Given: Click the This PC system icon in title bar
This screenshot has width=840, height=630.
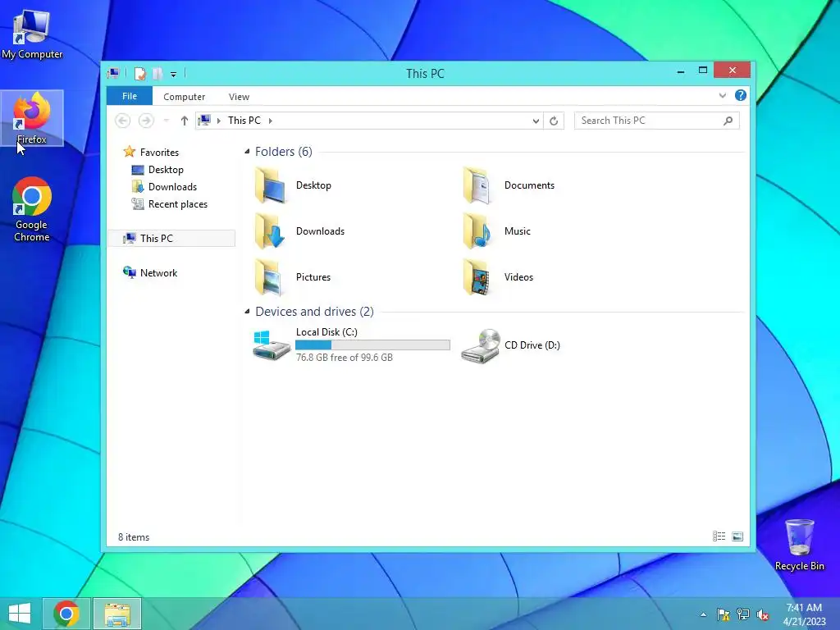Looking at the screenshot, I should tap(113, 73).
